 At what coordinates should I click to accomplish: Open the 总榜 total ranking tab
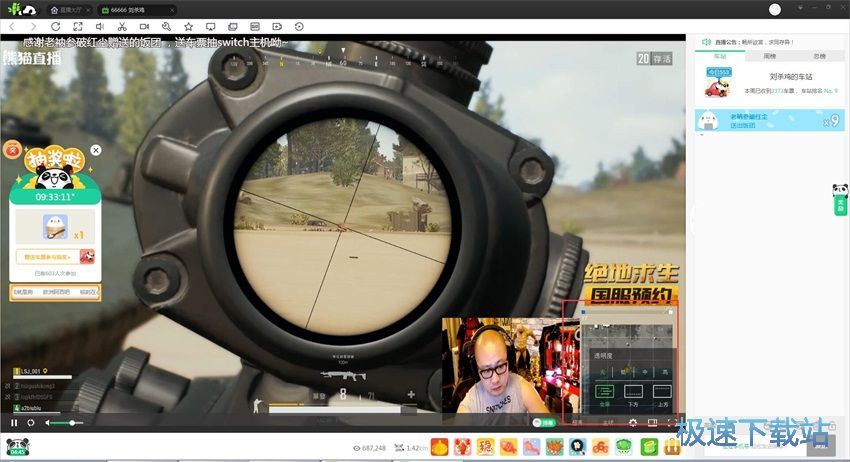coord(820,56)
